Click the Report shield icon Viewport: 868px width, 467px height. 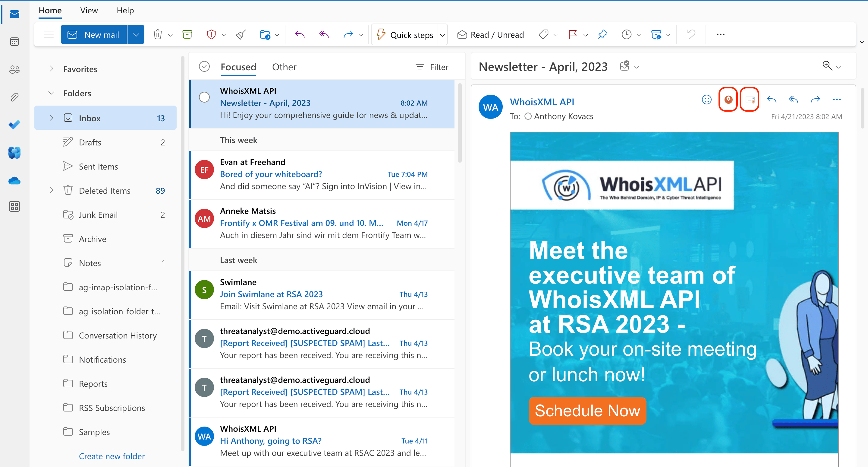(211, 34)
